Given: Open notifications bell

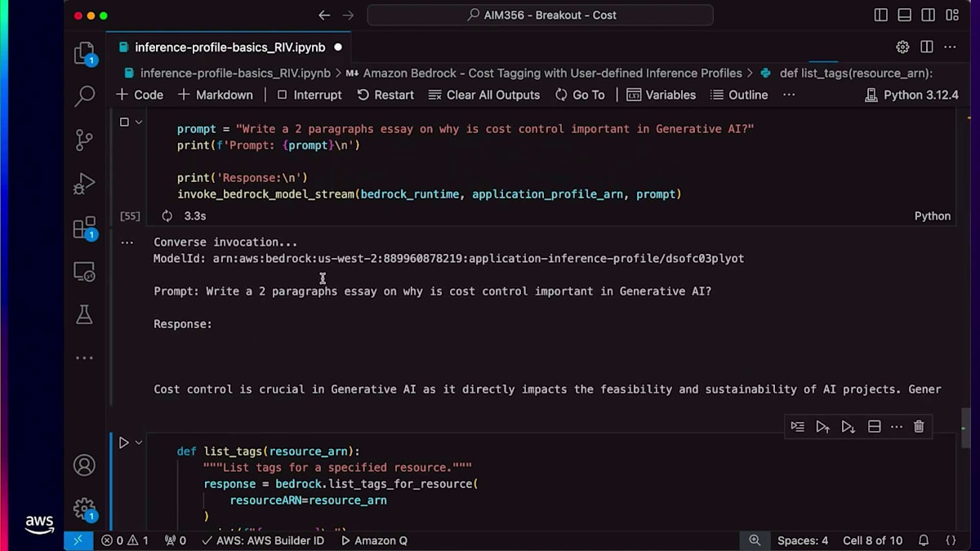Looking at the screenshot, I should coord(924,540).
